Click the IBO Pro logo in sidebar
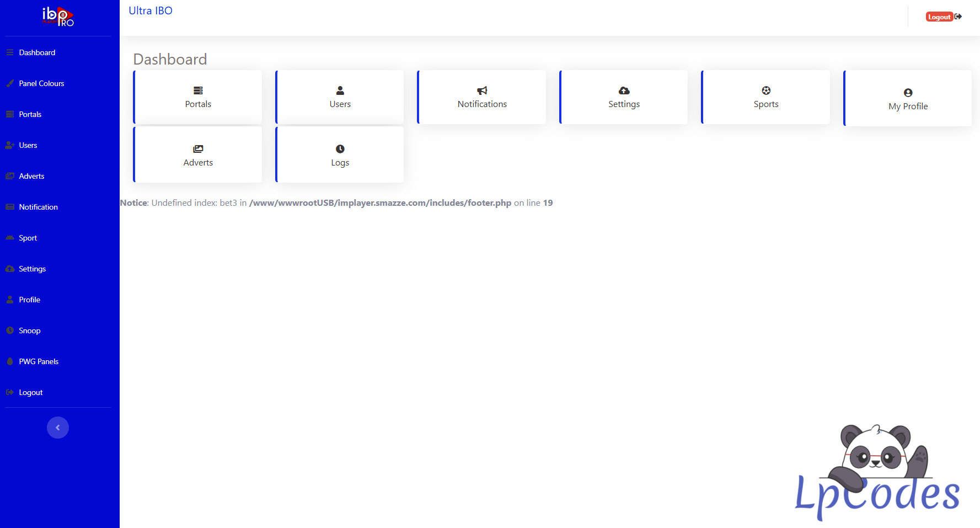Screen dimensions: 980x528 pyautogui.click(x=58, y=17)
